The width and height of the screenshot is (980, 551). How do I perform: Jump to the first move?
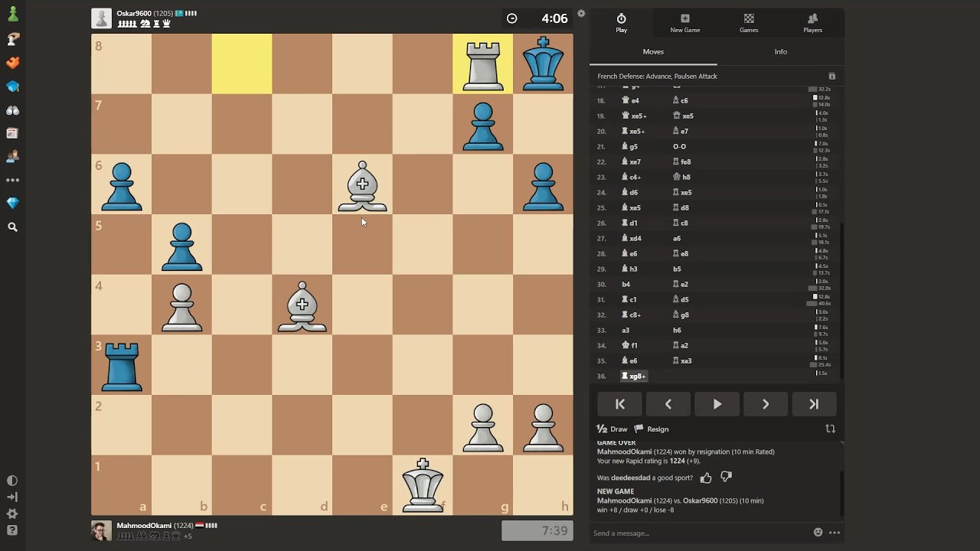click(x=620, y=404)
